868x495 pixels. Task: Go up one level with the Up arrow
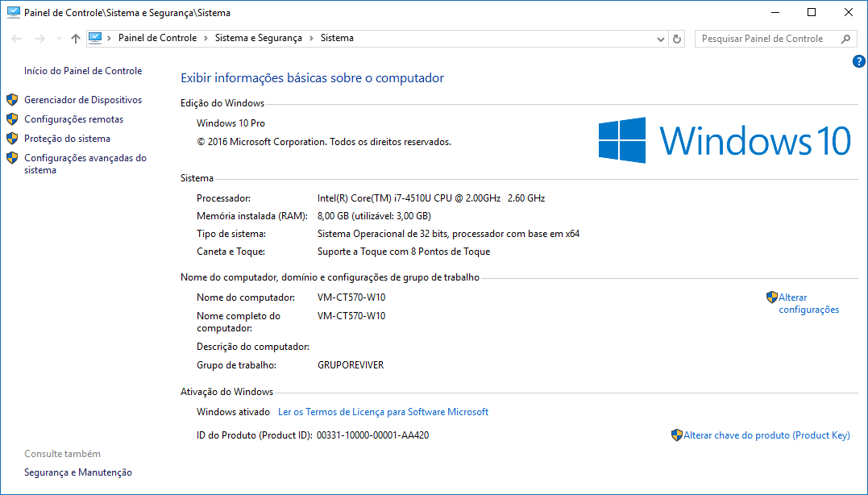[x=75, y=39]
